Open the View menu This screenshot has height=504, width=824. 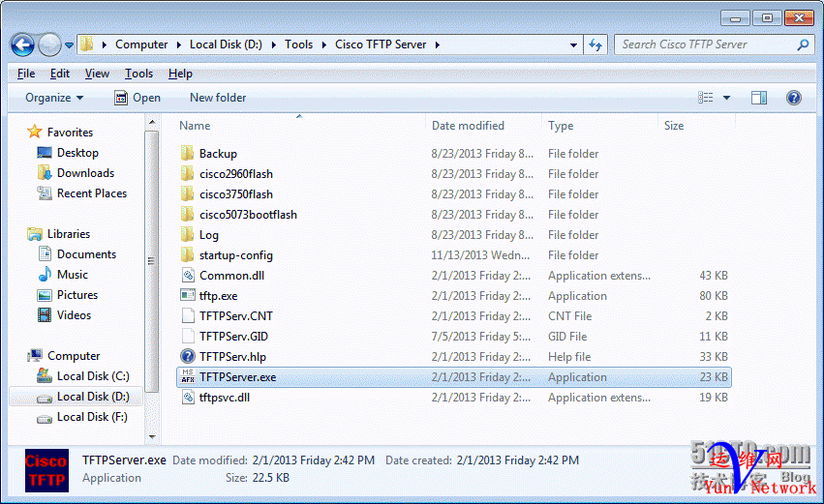[97, 74]
